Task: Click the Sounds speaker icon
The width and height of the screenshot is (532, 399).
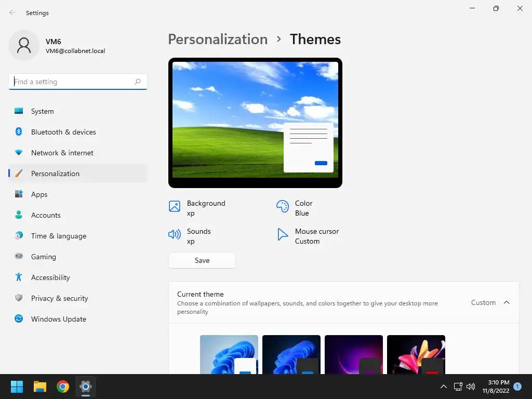Action: [x=175, y=234]
